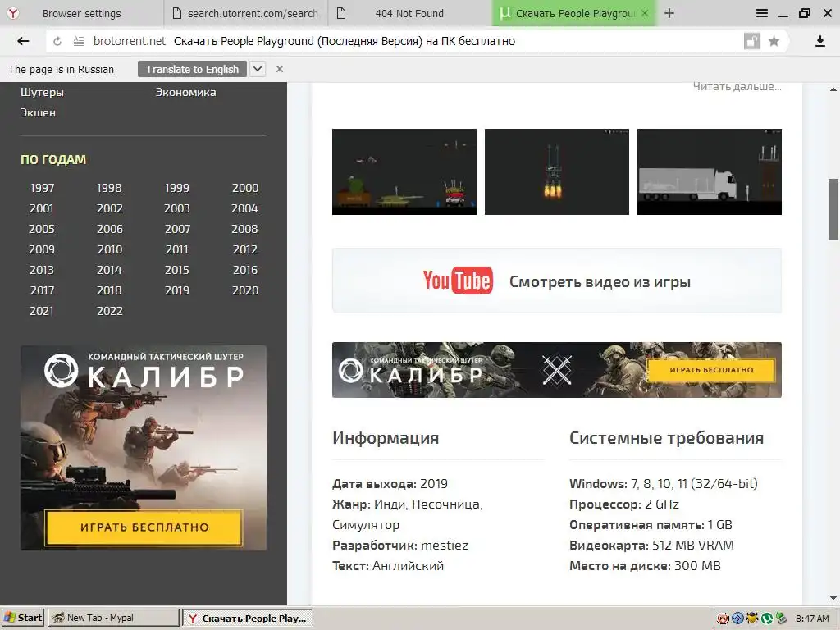Switch to New Tab - Mypal taskbar window
The width and height of the screenshot is (840, 630).
[113, 618]
